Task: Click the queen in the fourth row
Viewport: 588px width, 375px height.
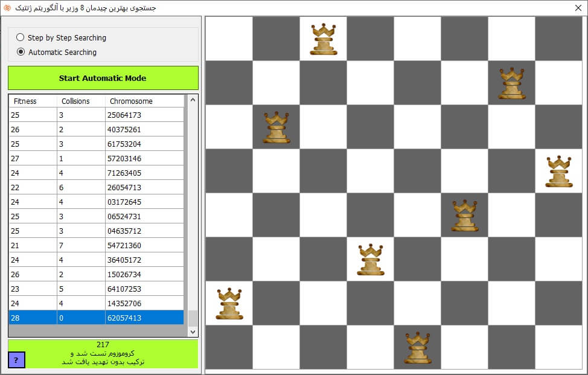Action: pyautogui.click(x=559, y=171)
